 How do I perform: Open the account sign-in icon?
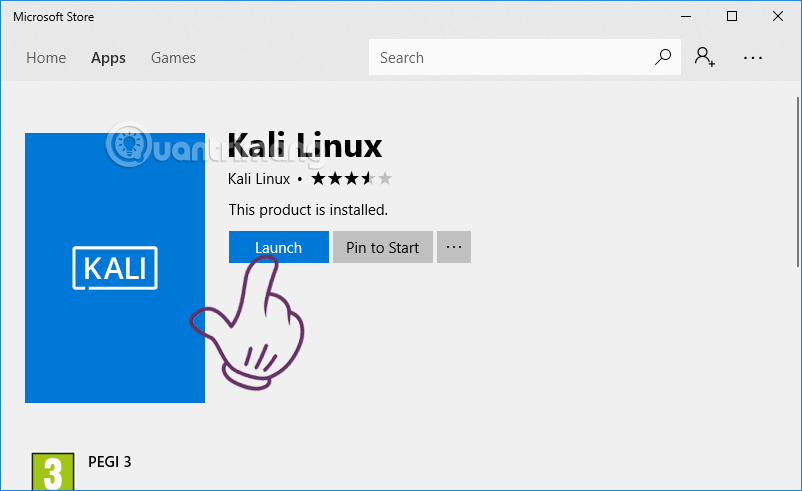[704, 57]
